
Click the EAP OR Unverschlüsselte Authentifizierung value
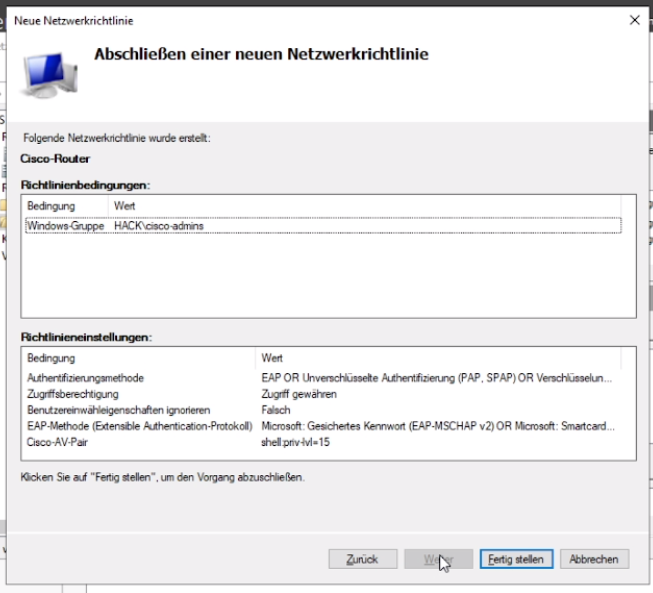[x=436, y=378]
